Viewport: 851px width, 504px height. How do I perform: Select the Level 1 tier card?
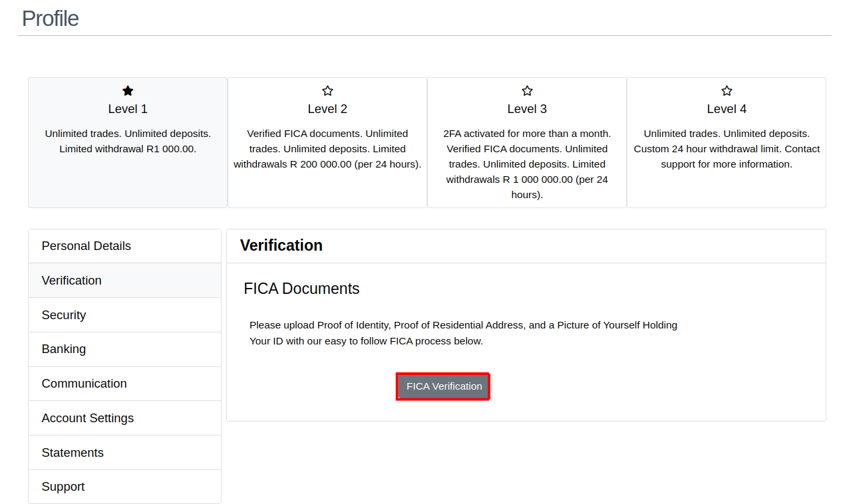point(127,142)
